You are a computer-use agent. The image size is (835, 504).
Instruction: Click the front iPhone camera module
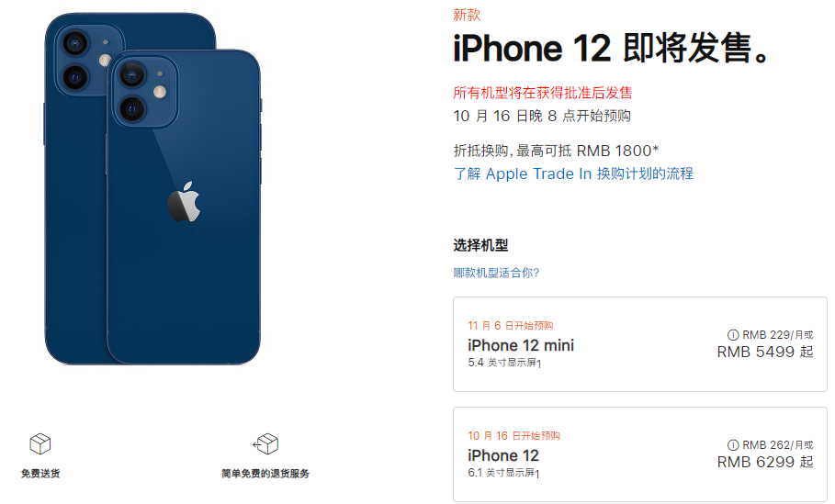(144, 91)
